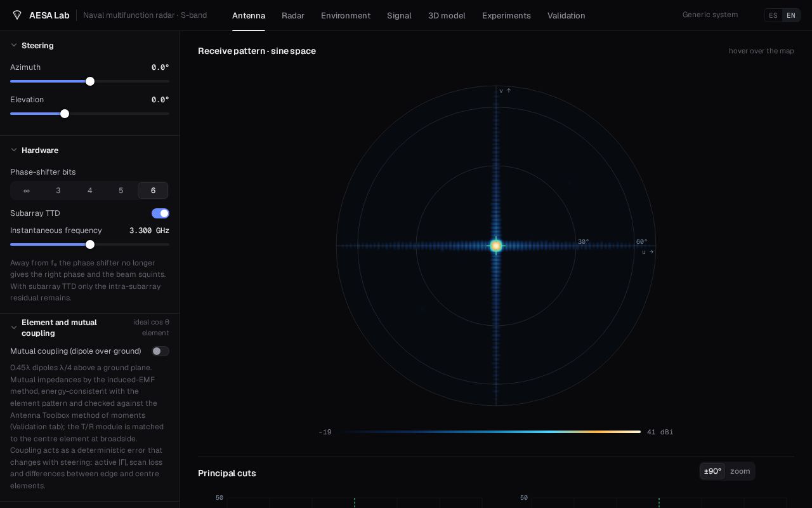Click the Principal cuts heading
Screen dimensions: 812x508
[x=227, y=473]
